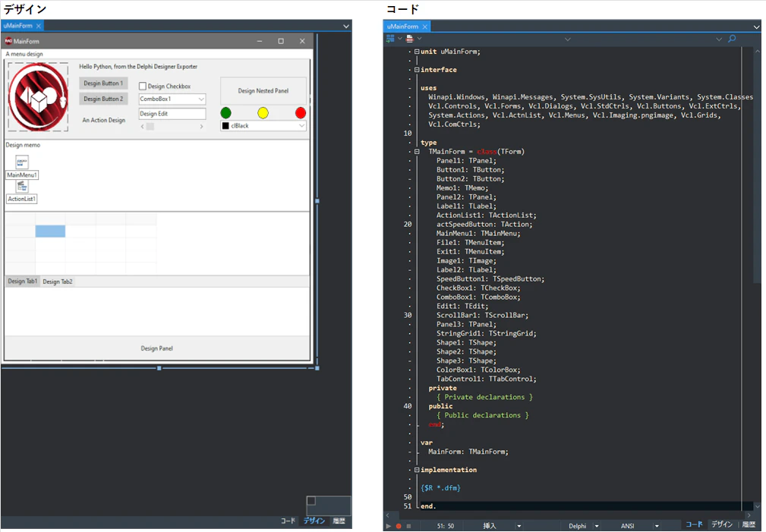Click the macro stop icon in status bar
The width and height of the screenshot is (766, 532).
[x=409, y=526]
